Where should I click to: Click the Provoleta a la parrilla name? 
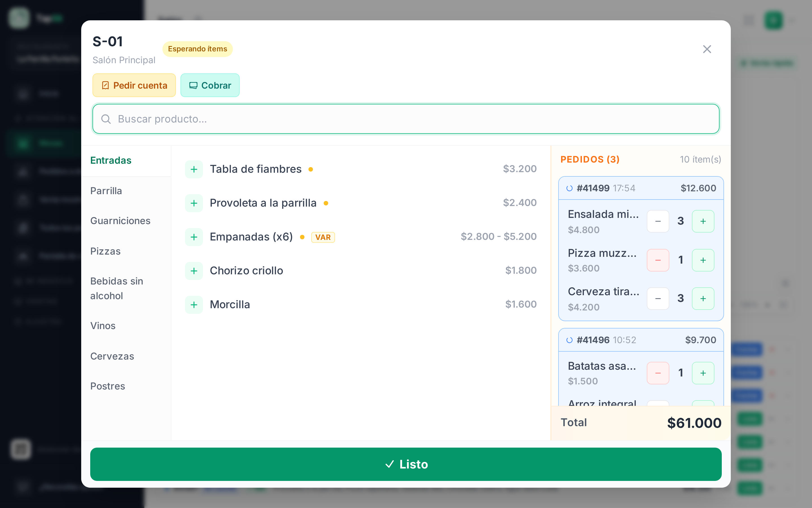263,203
